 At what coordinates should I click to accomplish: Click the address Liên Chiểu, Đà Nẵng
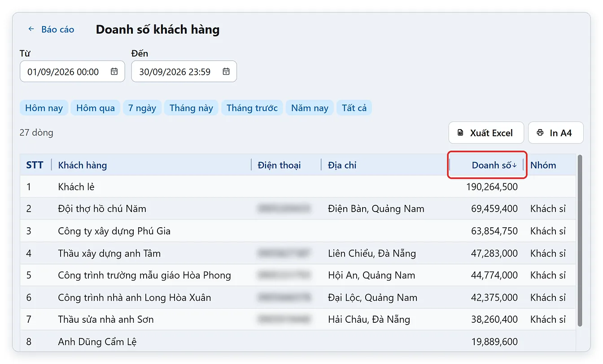372,253
